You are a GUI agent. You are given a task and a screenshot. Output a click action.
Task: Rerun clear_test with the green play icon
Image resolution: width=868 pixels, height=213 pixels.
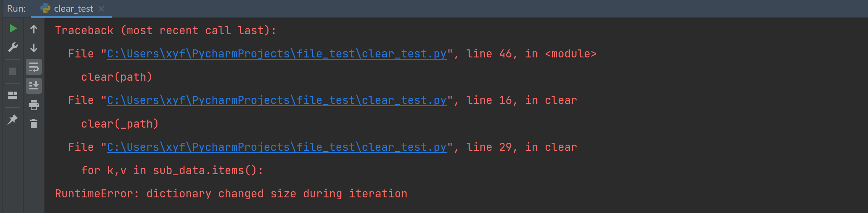pyautogui.click(x=13, y=28)
